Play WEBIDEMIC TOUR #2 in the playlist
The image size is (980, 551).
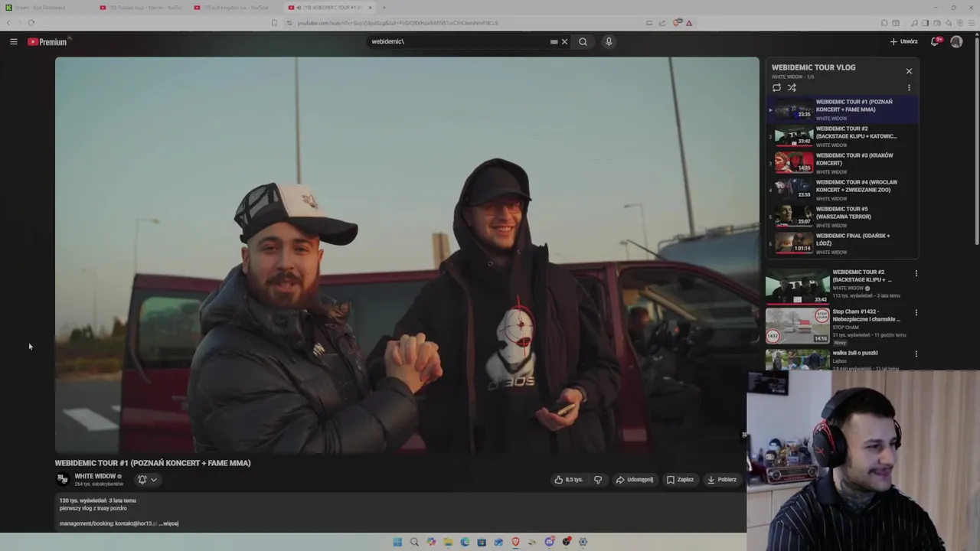(842, 136)
